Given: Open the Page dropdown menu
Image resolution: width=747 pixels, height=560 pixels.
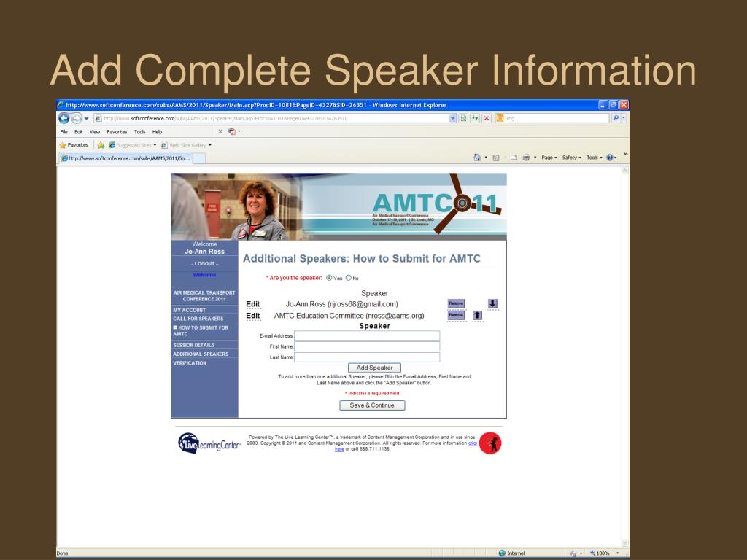Looking at the screenshot, I should click(549, 157).
